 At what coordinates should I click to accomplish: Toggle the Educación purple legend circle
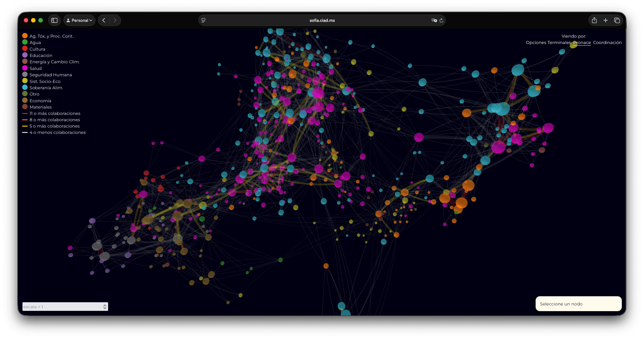pos(25,55)
